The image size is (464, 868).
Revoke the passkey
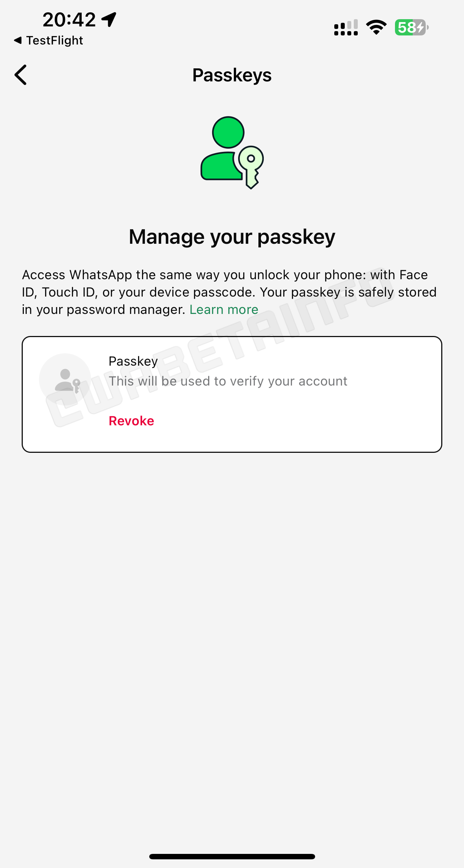point(131,421)
